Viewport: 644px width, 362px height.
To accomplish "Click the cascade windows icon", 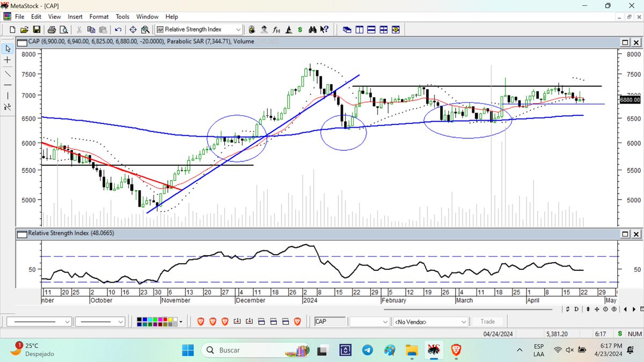I will point(347,29).
